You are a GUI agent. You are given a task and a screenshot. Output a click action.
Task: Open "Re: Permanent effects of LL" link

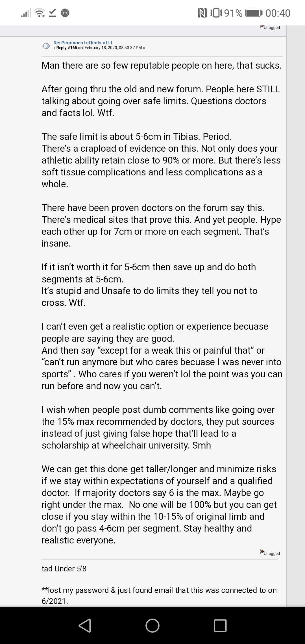pyautogui.click(x=83, y=43)
